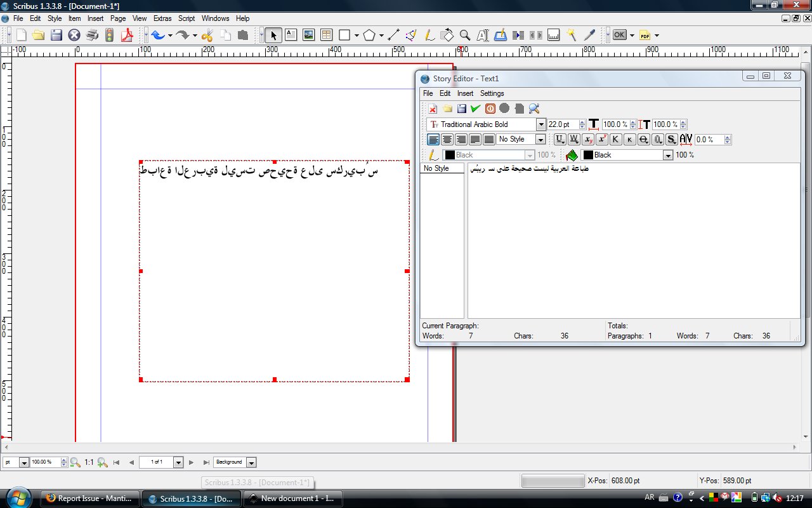Click the 22.0 pt font size field
The height and width of the screenshot is (508, 812).
(562, 124)
